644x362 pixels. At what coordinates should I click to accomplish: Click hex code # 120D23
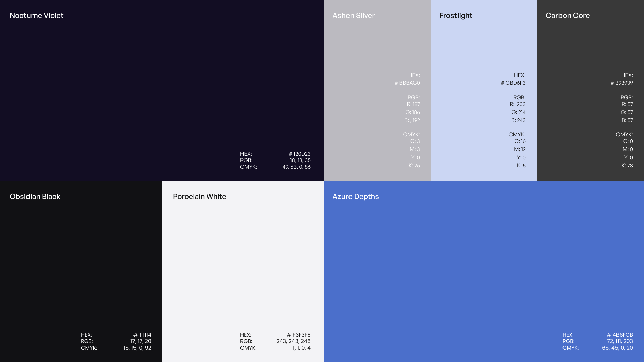click(x=300, y=154)
